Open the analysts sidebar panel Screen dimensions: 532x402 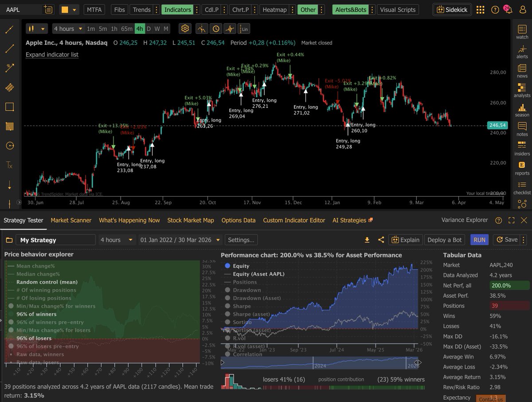[522, 91]
